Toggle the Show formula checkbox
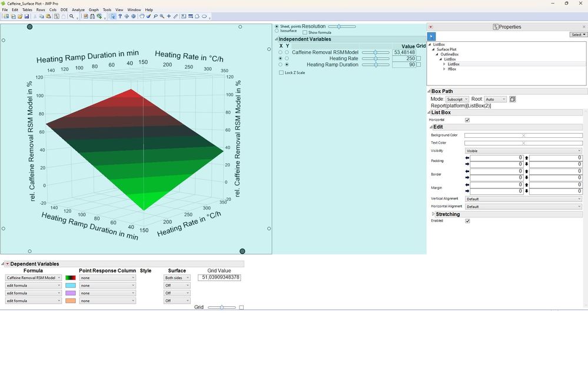 tap(305, 32)
